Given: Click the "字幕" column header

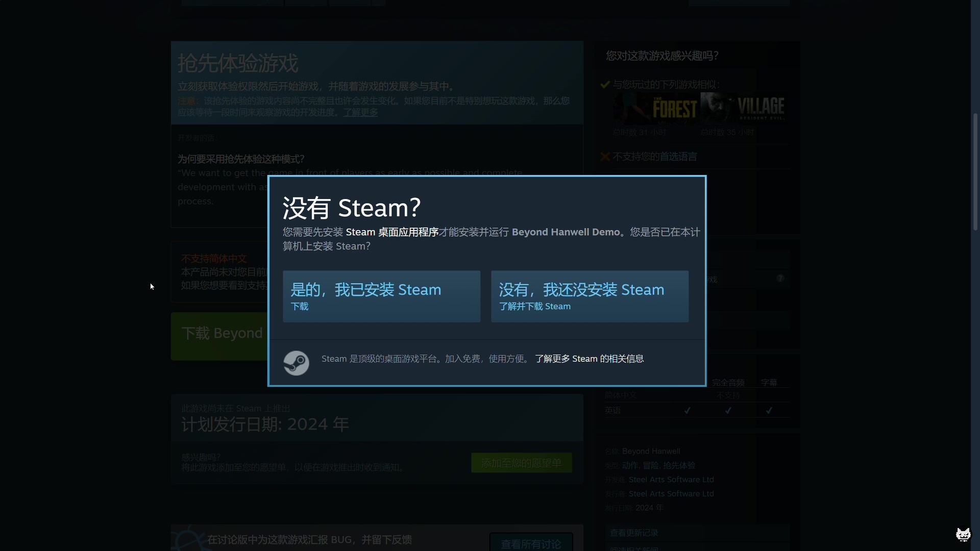Looking at the screenshot, I should point(769,383).
